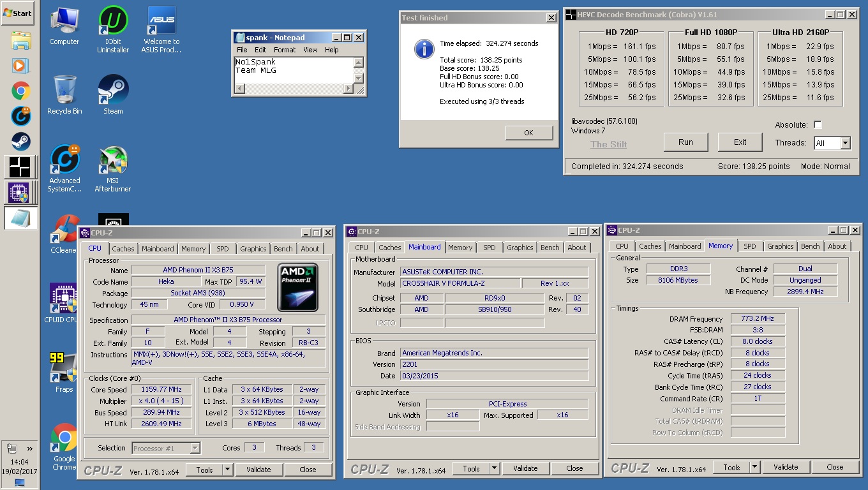Open Steam taskbar icon
Viewport: 868px width, 490px height.
tap(20, 141)
